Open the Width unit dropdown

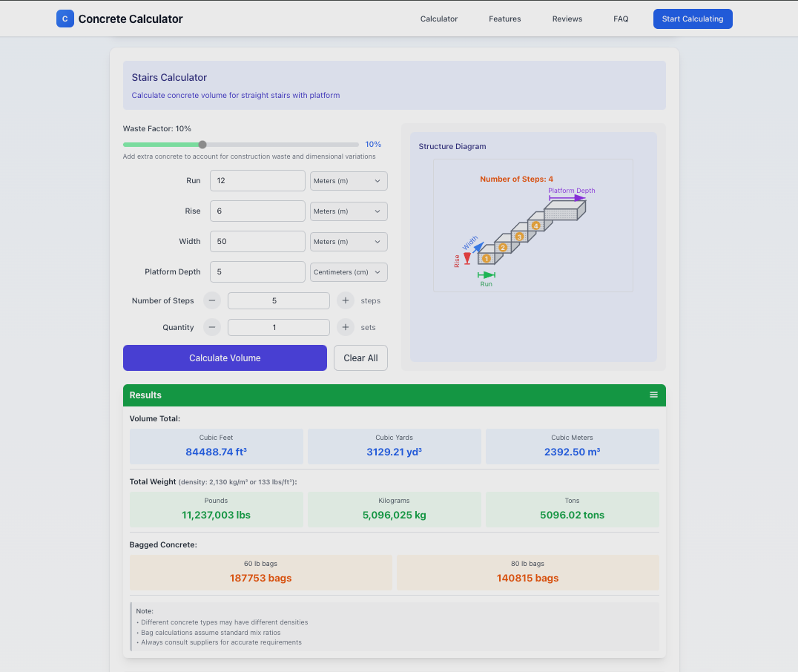tap(349, 242)
